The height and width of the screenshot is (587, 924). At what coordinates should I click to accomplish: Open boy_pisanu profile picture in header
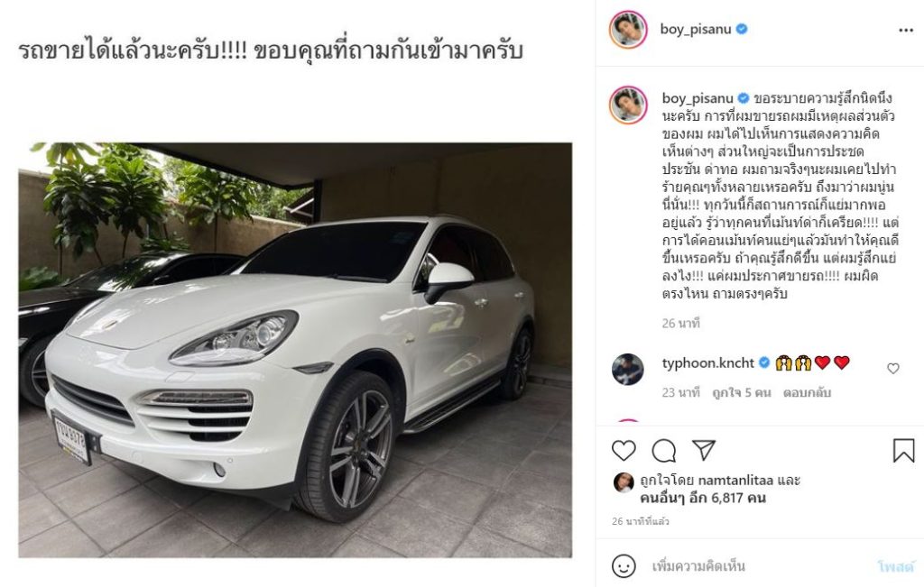pos(628,29)
